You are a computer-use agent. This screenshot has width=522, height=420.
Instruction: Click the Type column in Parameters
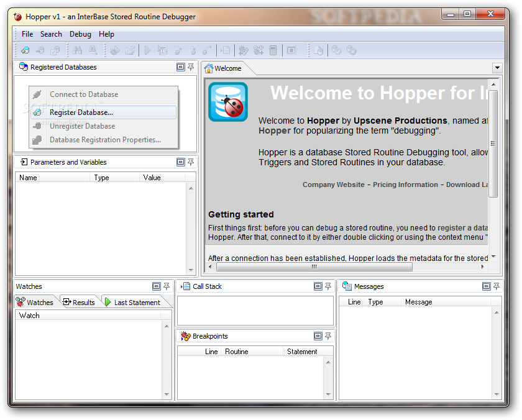[114, 178]
